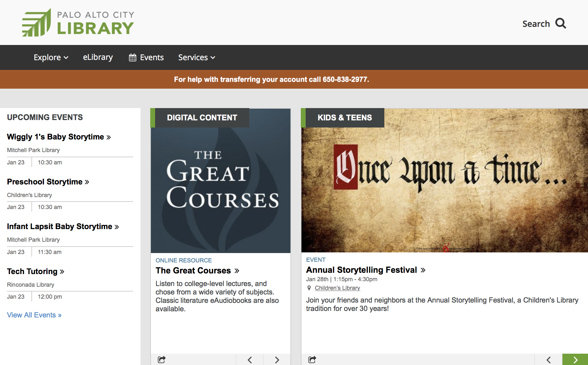The height and width of the screenshot is (365, 588).
Task: Click View All Events link
Action: (34, 315)
